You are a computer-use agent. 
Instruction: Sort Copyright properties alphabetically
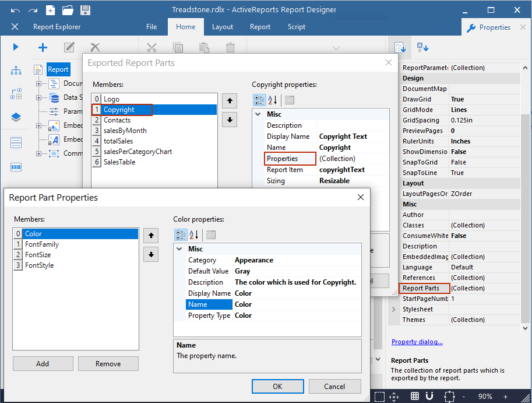click(x=273, y=100)
